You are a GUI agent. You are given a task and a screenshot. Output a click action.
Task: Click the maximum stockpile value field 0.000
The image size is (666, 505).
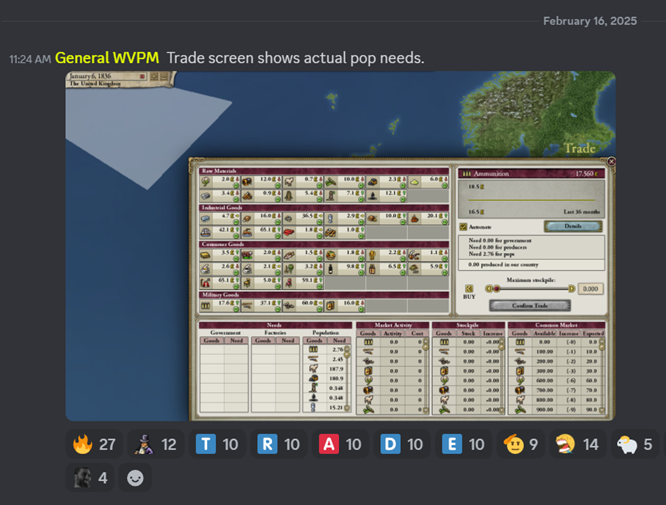(590, 289)
